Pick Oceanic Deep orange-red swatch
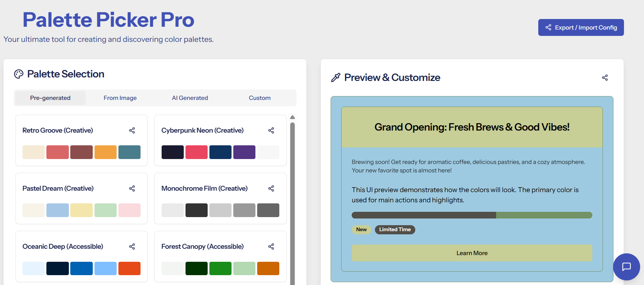This screenshot has width=644, height=285. [x=129, y=268]
